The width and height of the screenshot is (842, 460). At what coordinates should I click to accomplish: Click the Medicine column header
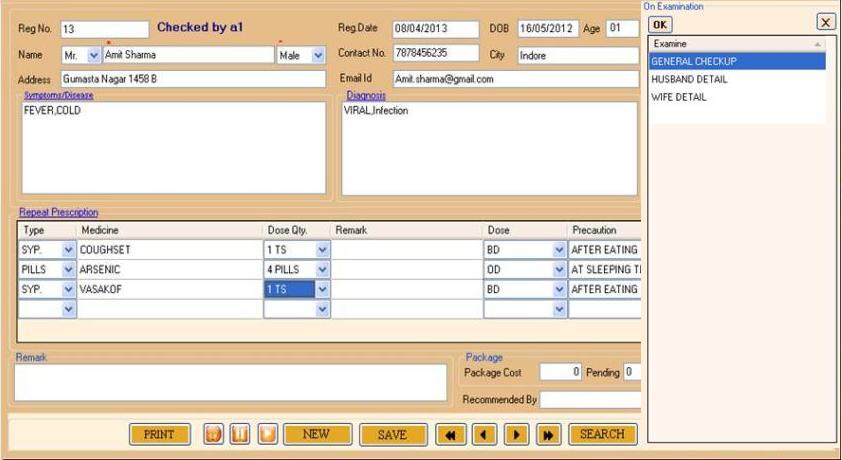pos(170,230)
